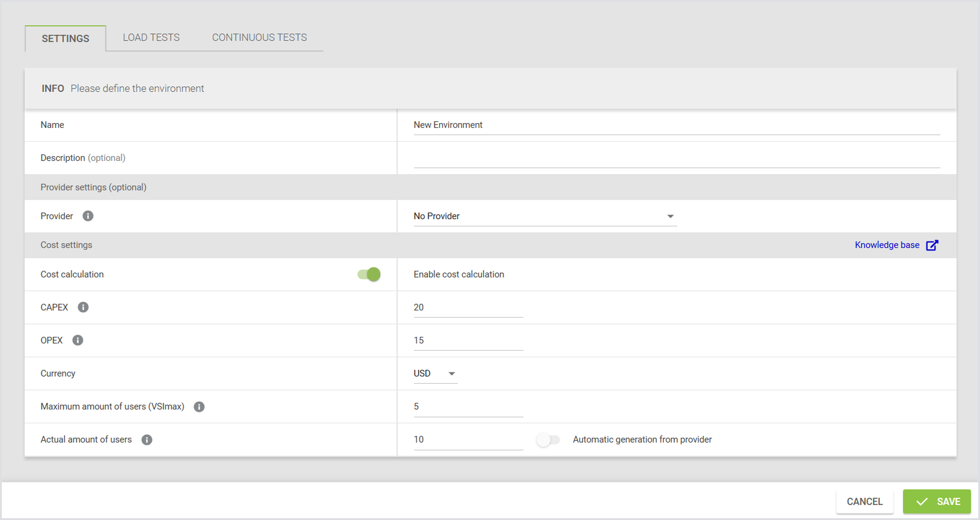Switch to the Load Tests tab

pos(151,37)
